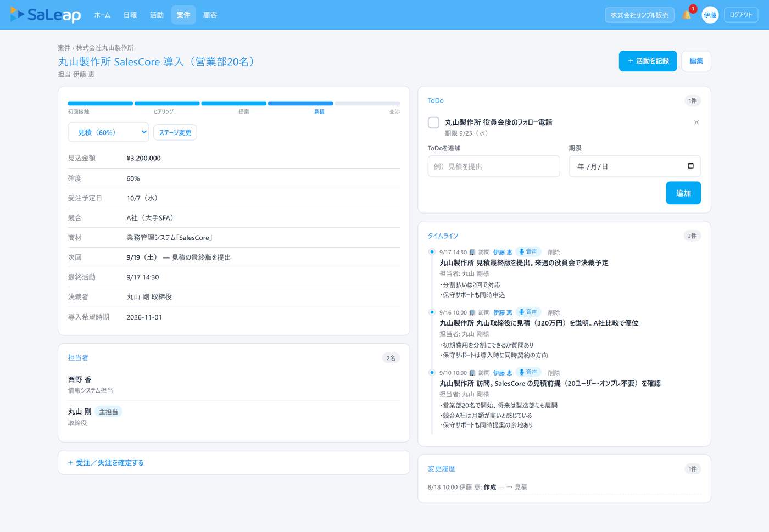
Task: Open the notification bell
Action: click(x=687, y=15)
